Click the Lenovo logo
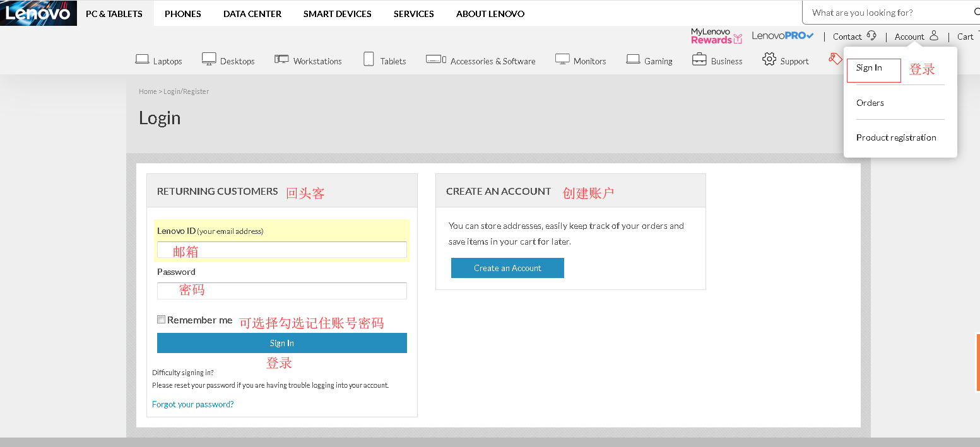980x447 pixels. (38, 13)
